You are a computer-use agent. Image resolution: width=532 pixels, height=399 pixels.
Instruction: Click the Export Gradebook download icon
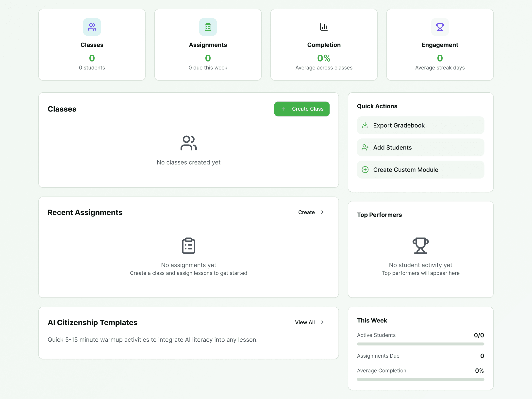tap(365, 125)
